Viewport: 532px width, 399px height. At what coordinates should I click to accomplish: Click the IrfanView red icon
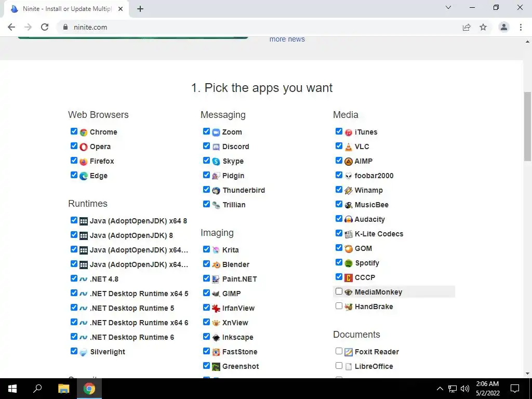click(216, 309)
